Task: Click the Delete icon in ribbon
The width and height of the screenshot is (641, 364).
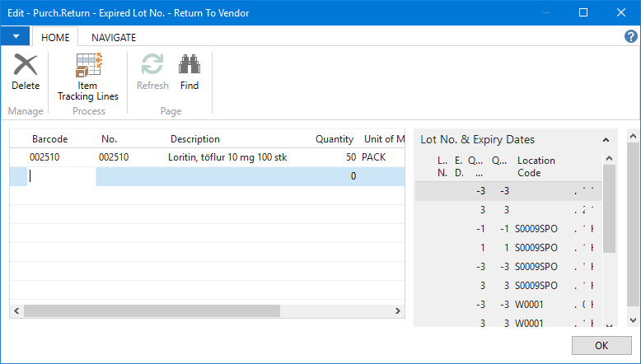Action: (26, 66)
